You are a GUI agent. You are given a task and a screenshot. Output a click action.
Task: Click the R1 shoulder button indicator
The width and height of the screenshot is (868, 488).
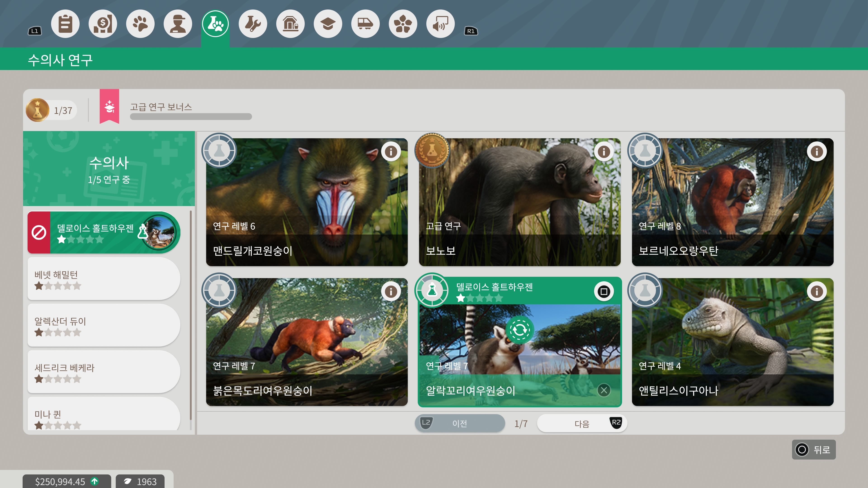[x=471, y=31]
